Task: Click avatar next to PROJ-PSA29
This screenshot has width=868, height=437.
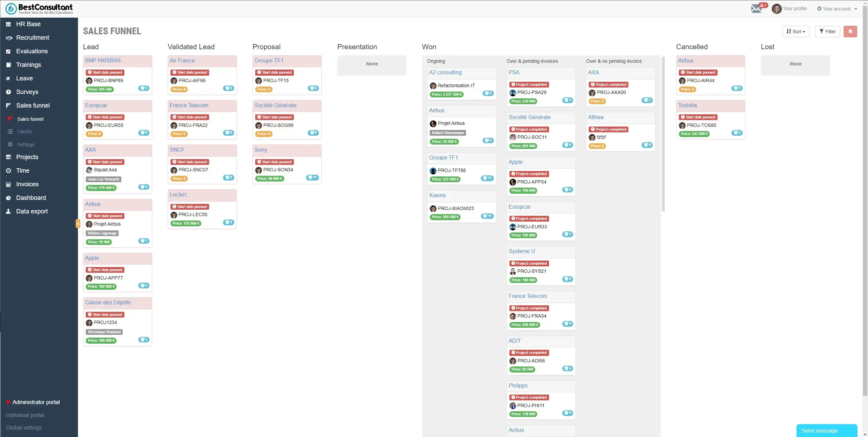Action: (x=512, y=93)
